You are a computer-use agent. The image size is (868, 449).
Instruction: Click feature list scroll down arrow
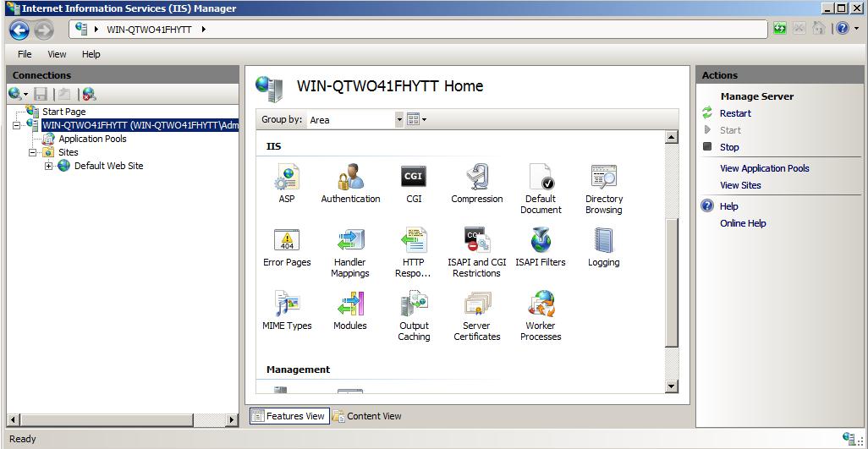click(672, 386)
